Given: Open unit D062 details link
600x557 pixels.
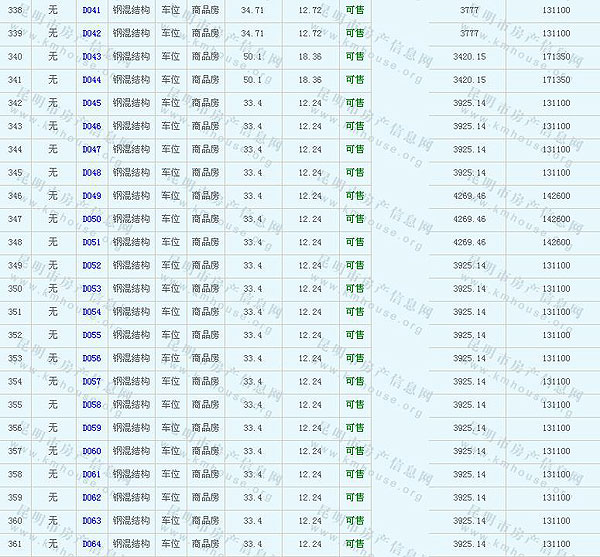Looking at the screenshot, I should point(91,497).
